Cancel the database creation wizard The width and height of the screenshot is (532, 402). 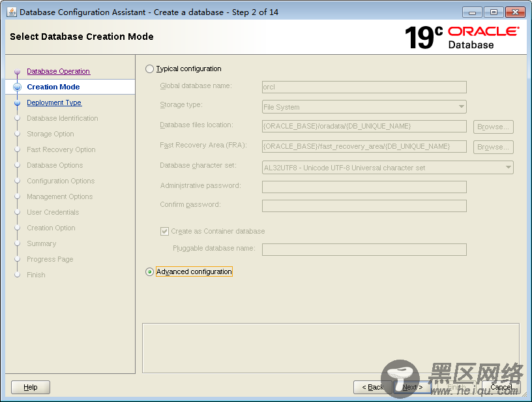(x=501, y=387)
